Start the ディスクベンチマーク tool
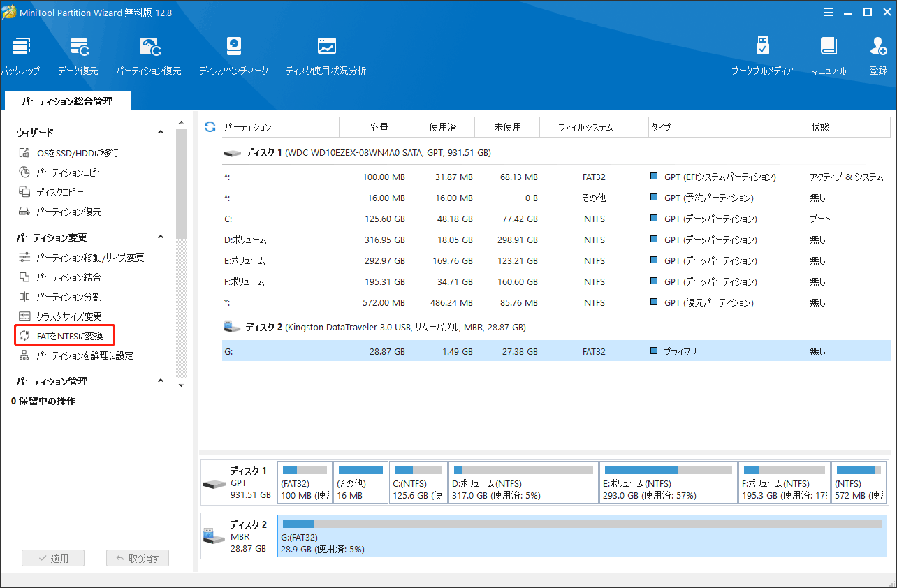The height and width of the screenshot is (588, 897). click(234, 56)
